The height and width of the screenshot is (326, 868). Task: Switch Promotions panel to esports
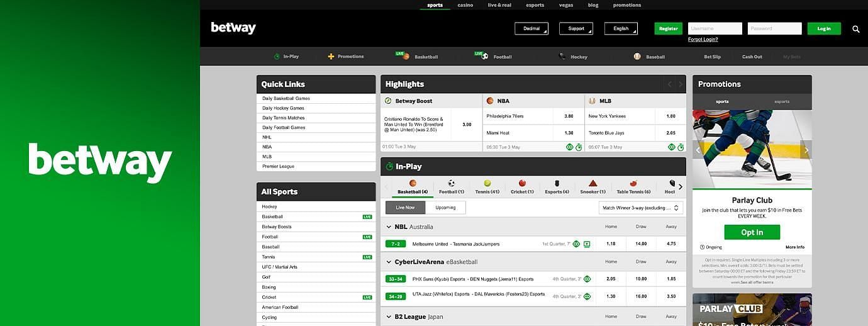[782, 102]
